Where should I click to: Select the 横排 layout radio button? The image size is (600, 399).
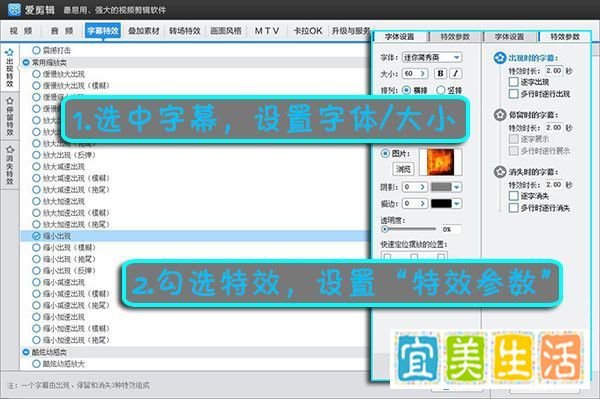point(406,90)
